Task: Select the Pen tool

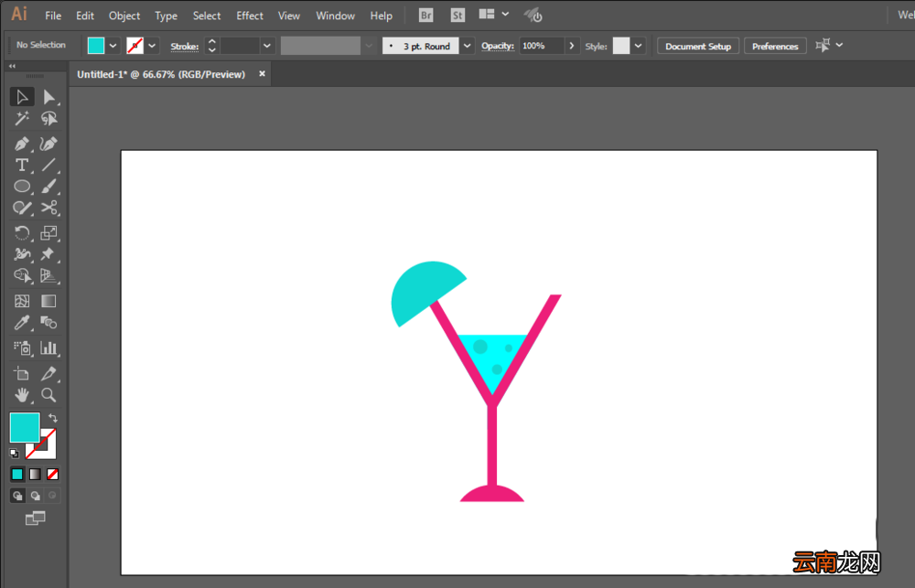Action: point(22,144)
